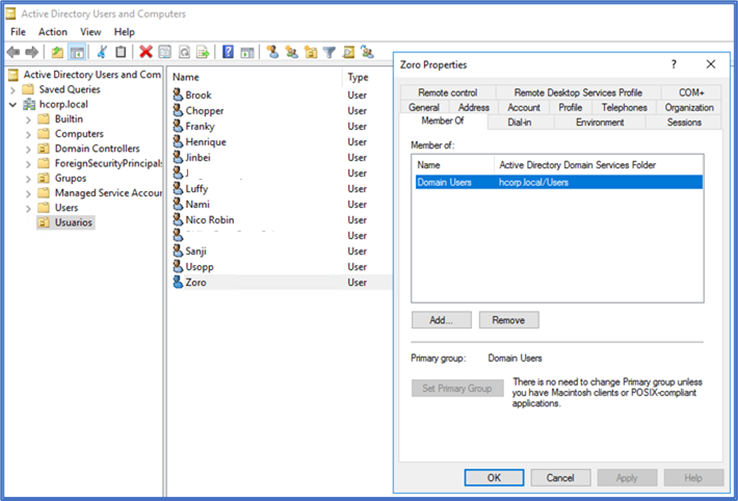Click the Paste clipboard toolbar icon
The image size is (738, 501).
[x=120, y=52]
